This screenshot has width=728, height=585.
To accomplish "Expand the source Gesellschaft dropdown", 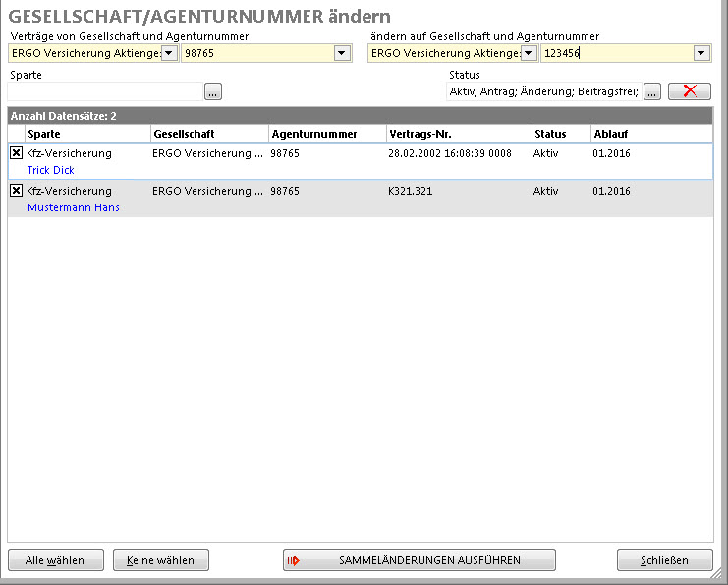I will [169, 53].
